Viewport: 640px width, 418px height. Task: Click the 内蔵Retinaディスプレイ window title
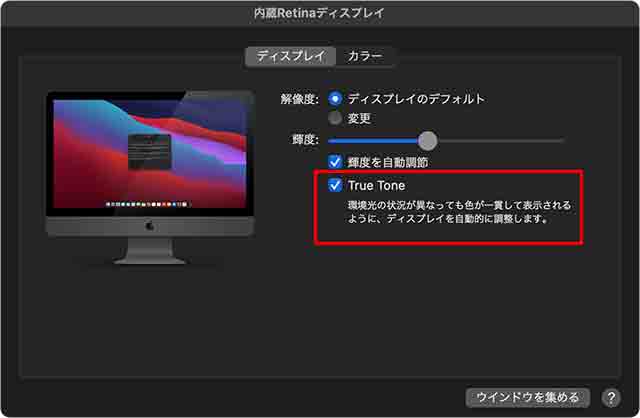[319, 13]
